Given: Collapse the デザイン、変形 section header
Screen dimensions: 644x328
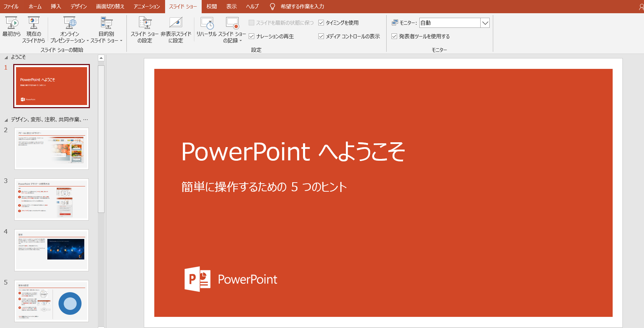Looking at the screenshot, I should (6, 120).
